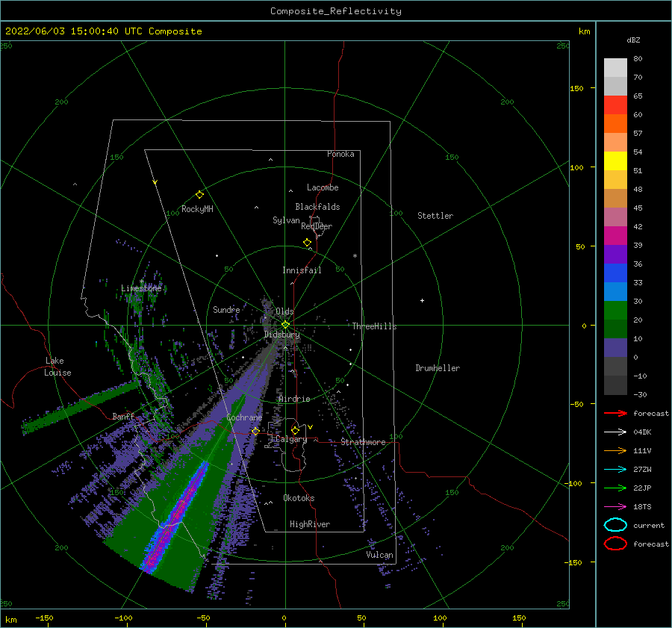The height and width of the screenshot is (628, 672).
Task: Click the Okotoks town label
Action: [299, 498]
